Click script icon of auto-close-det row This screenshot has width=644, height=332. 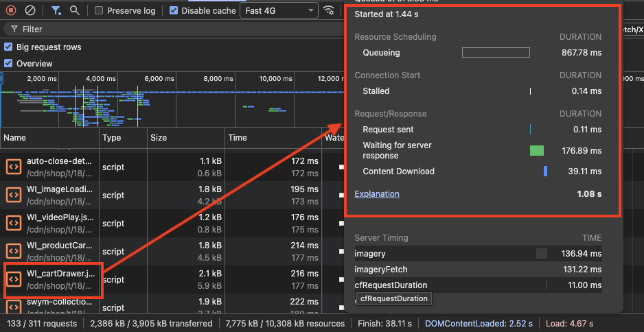14,167
